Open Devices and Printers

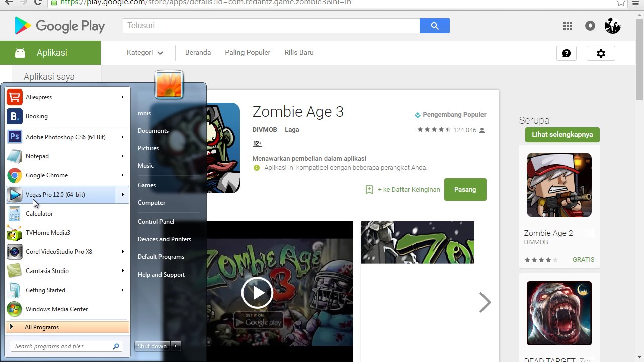(165, 239)
